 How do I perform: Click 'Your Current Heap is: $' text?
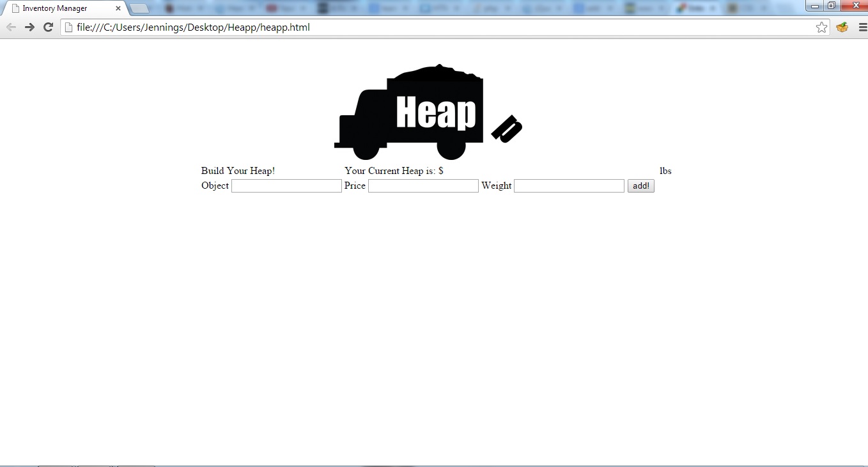coord(394,171)
